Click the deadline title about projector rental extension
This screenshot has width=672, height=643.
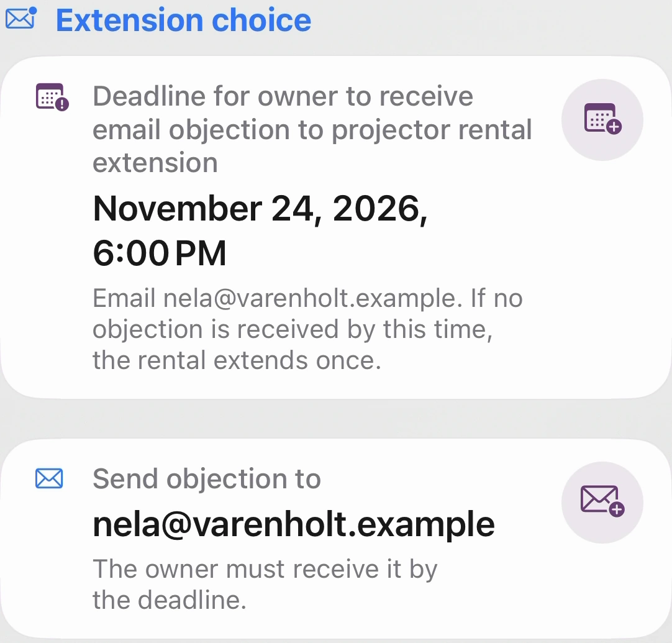pyautogui.click(x=312, y=129)
